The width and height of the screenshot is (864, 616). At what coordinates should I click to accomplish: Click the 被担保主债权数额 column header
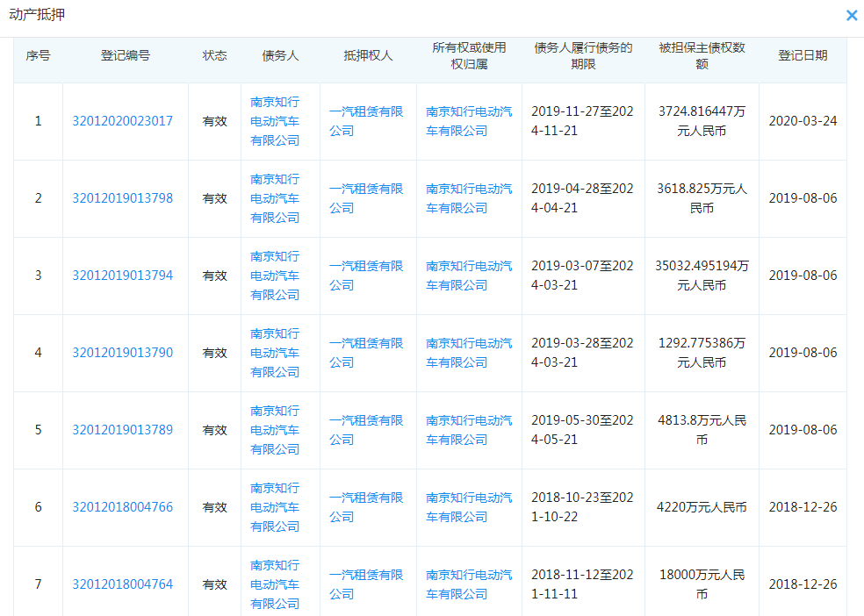[702, 55]
